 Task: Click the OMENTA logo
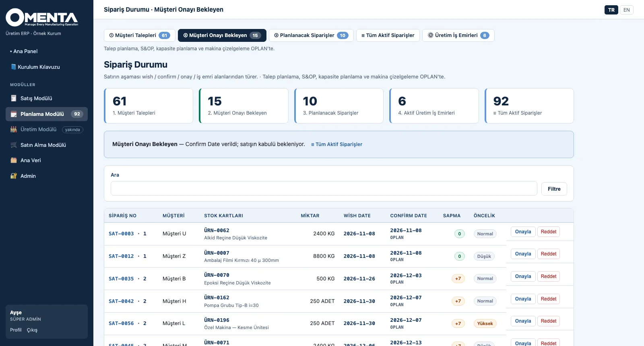pyautogui.click(x=42, y=17)
